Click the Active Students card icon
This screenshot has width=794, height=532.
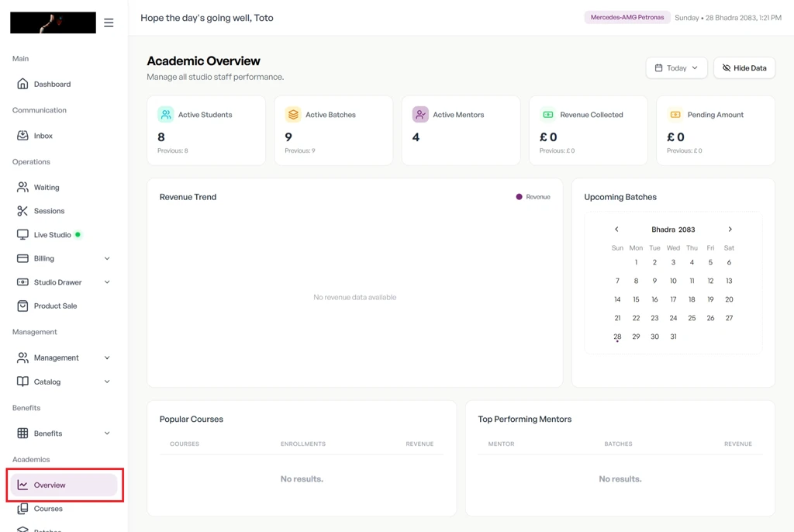tap(166, 115)
